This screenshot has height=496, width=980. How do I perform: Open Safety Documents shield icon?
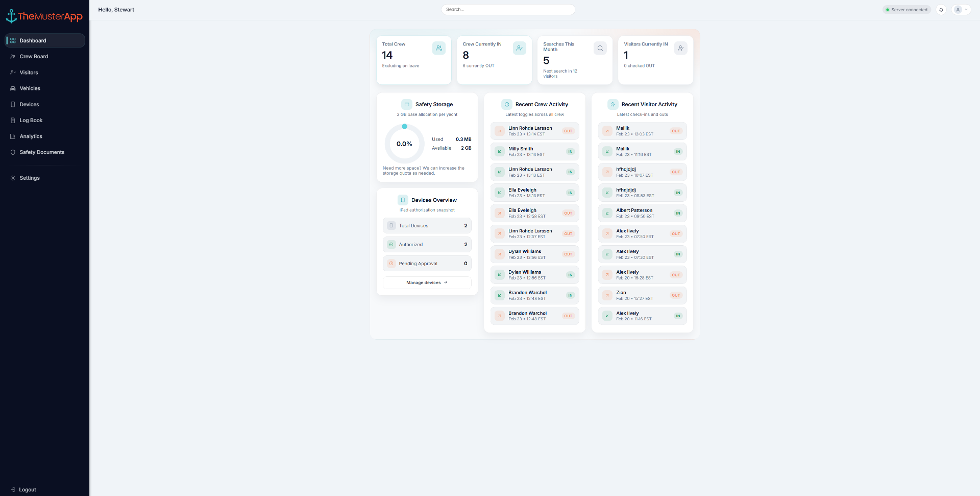pyautogui.click(x=12, y=152)
